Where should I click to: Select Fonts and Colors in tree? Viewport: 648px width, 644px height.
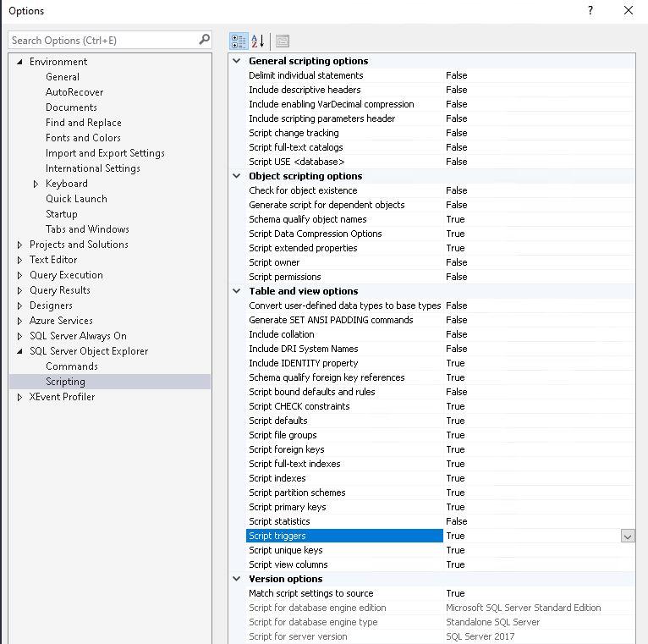[83, 138]
